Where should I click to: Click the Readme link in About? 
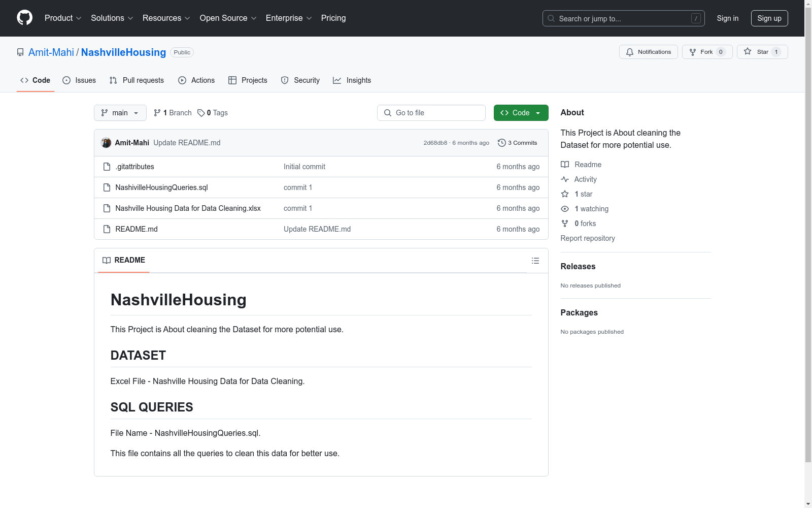(x=581, y=165)
